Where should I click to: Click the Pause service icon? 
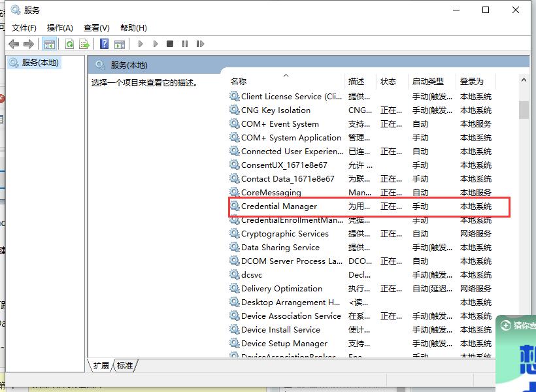click(x=185, y=44)
